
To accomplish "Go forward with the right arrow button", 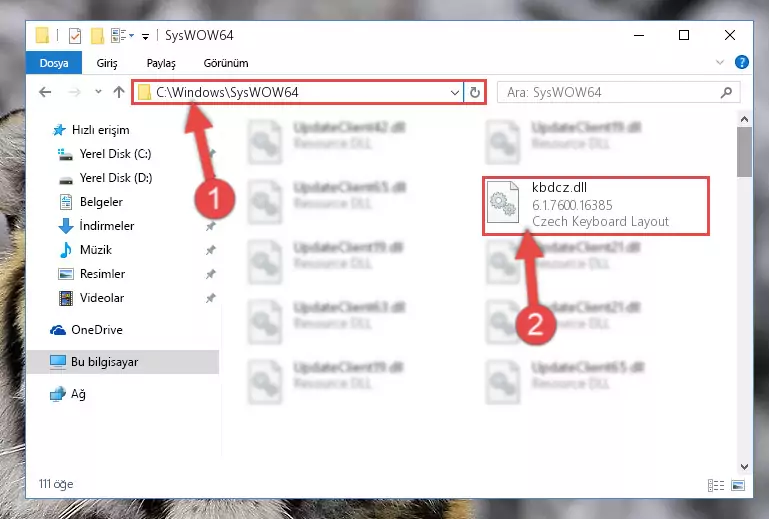I will coord(74,92).
